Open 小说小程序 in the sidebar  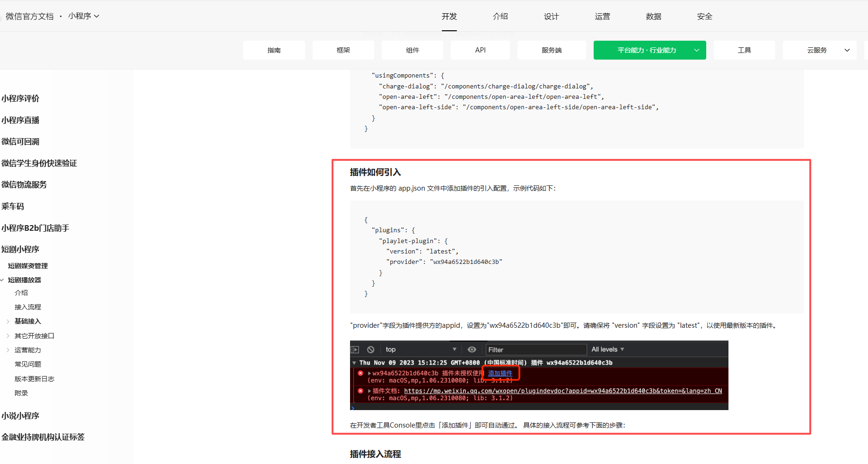coord(20,416)
